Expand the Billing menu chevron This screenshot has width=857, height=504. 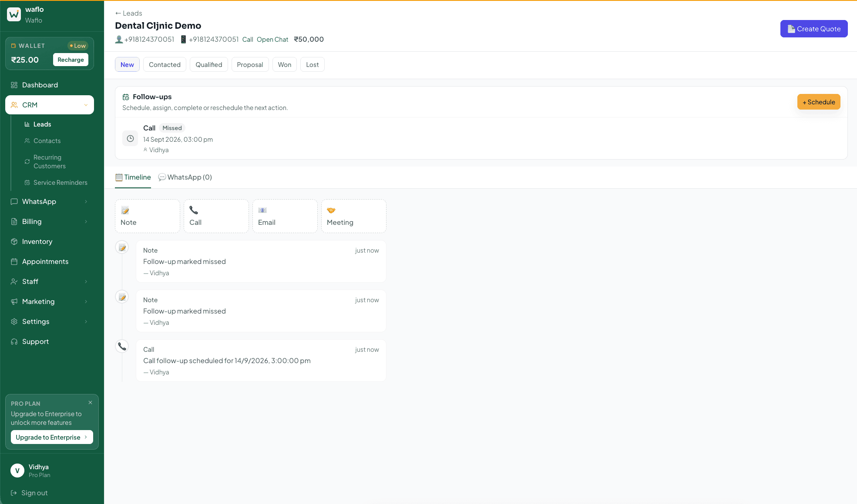[x=86, y=221]
